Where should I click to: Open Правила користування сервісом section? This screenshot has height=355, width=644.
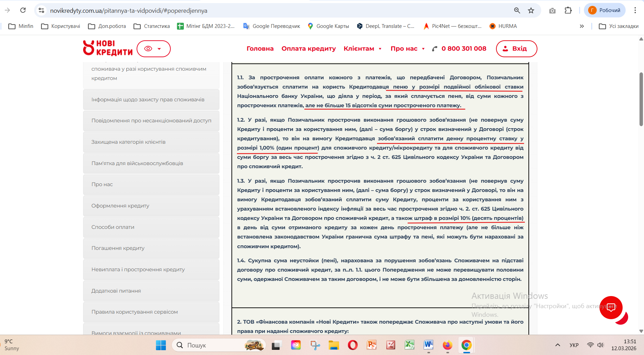point(151,312)
